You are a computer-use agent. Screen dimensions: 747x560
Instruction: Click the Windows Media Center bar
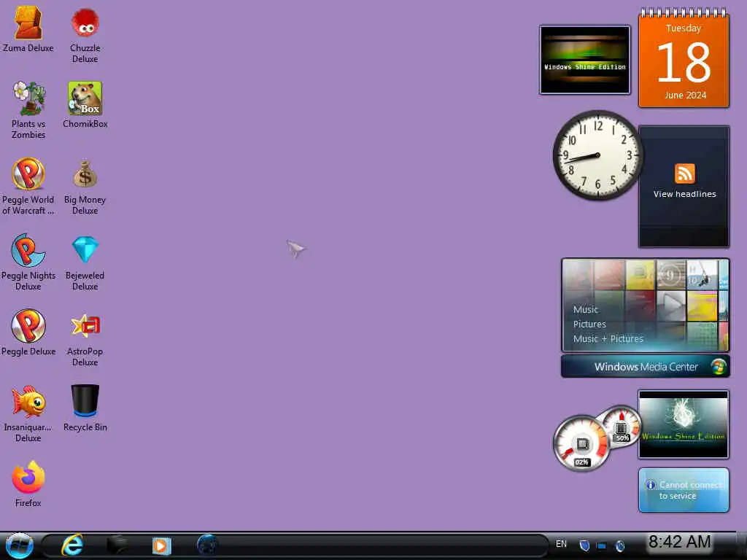pyautogui.click(x=646, y=367)
